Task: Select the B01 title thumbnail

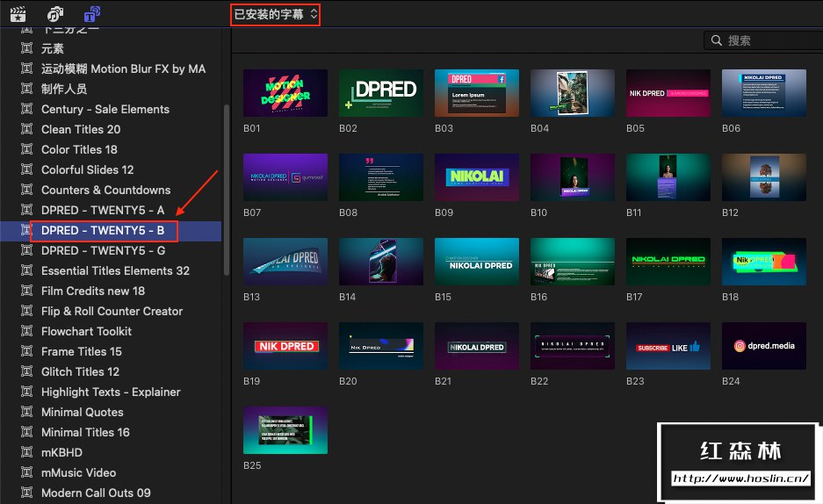Action: pos(285,93)
